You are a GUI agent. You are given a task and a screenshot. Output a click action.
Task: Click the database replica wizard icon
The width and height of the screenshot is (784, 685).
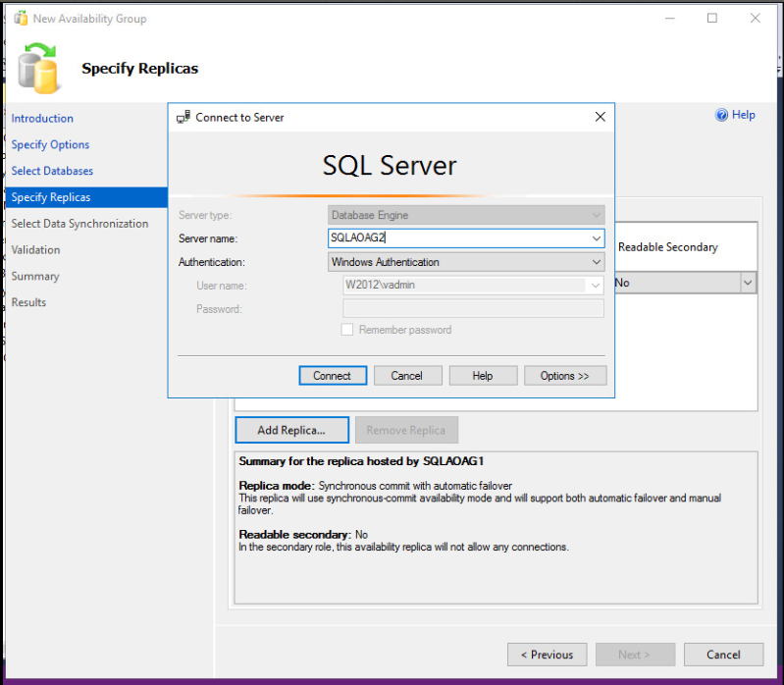pos(38,69)
